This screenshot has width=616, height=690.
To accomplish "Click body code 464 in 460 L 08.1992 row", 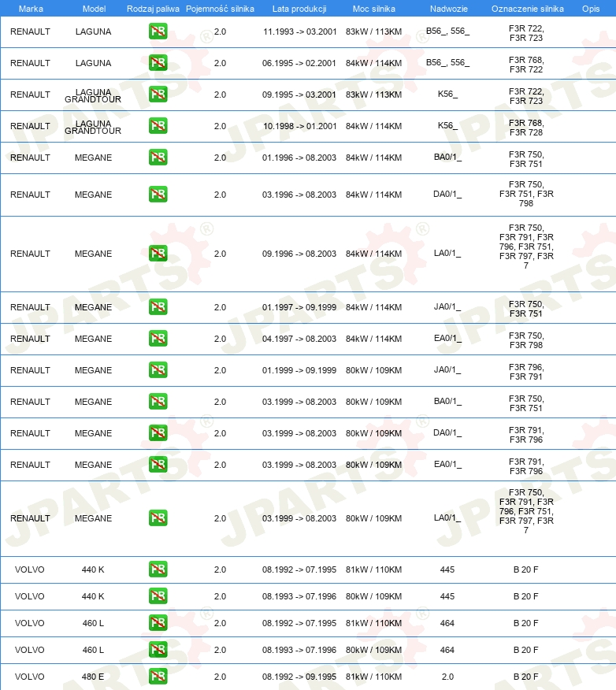I will [x=447, y=623].
